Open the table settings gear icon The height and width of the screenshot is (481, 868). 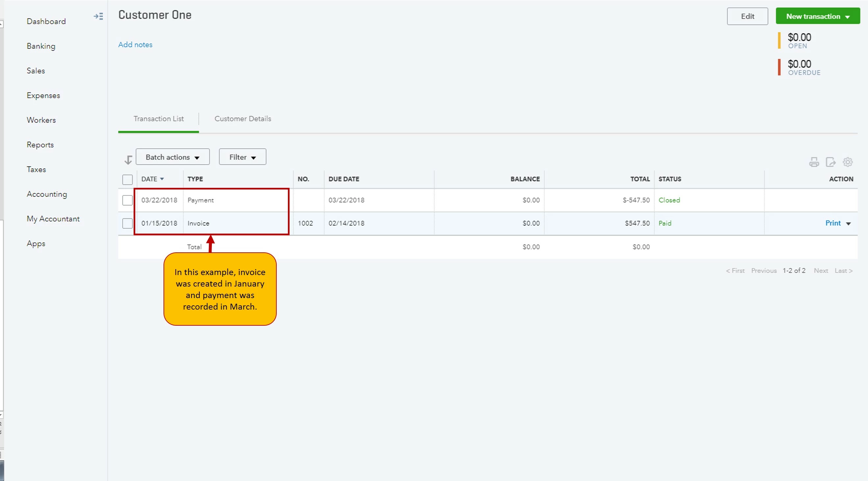(848, 162)
